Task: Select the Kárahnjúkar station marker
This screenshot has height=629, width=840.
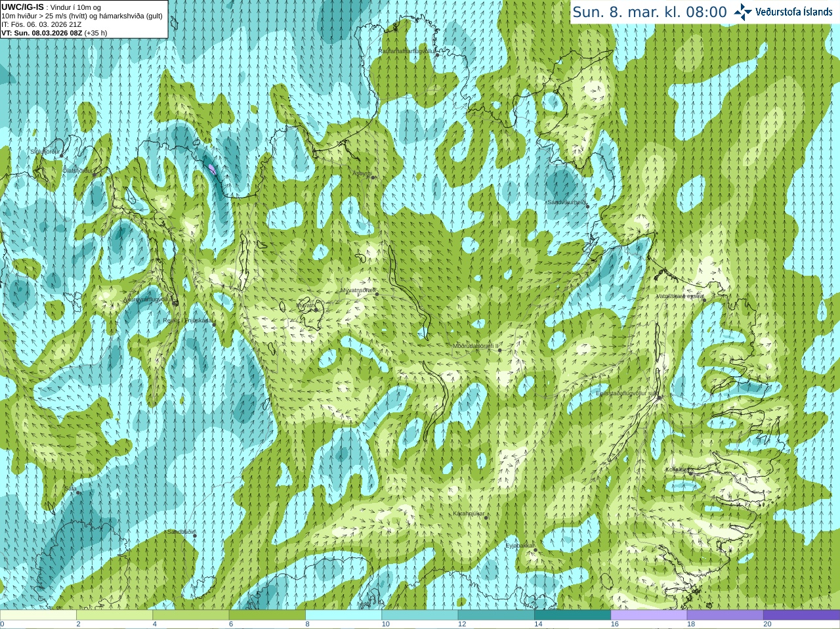Action: 486,517
